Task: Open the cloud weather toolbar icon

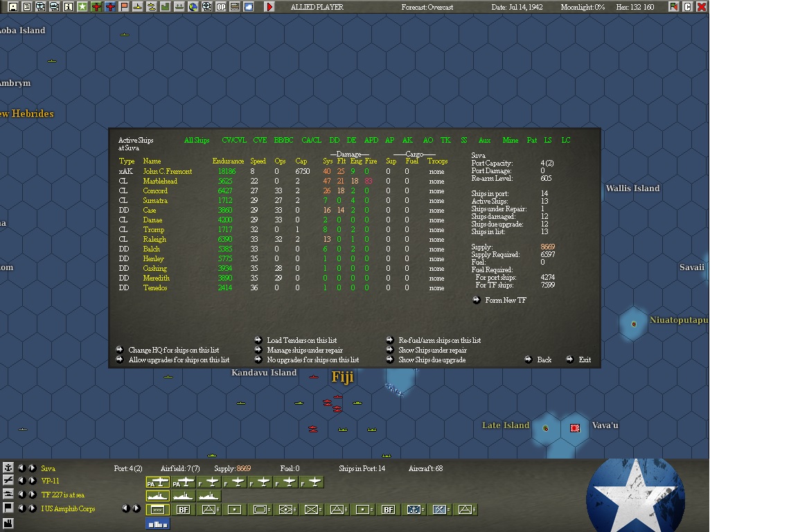Action: click(249, 7)
